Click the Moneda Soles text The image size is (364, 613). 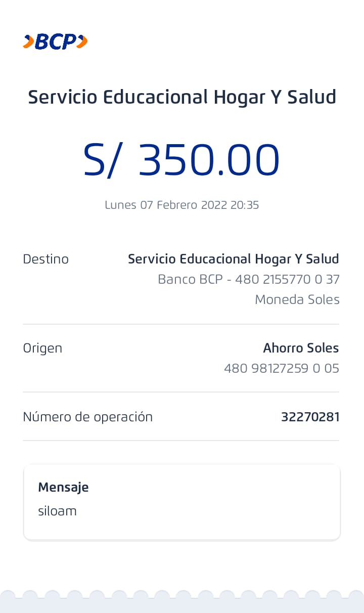point(297,299)
